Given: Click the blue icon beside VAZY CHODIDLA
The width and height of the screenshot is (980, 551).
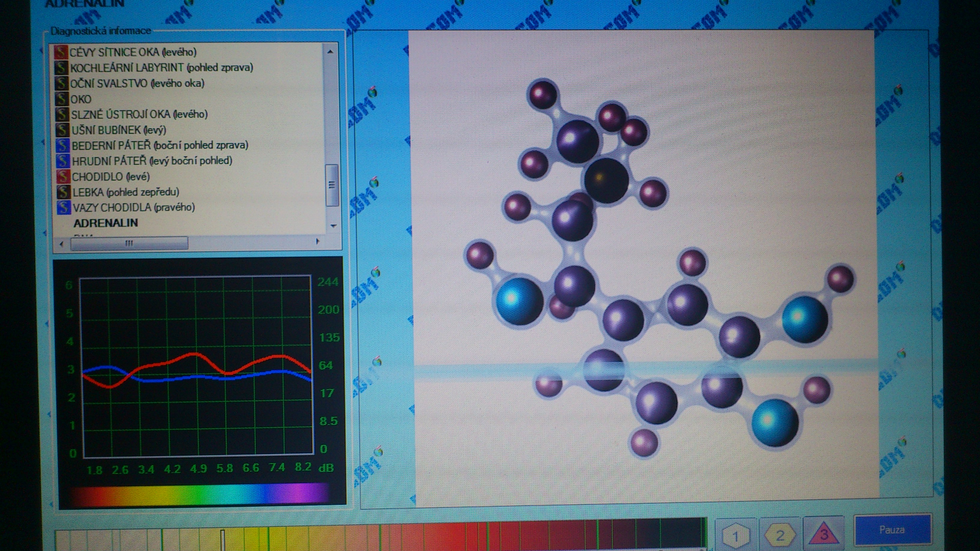Looking at the screenshot, I should [x=64, y=207].
